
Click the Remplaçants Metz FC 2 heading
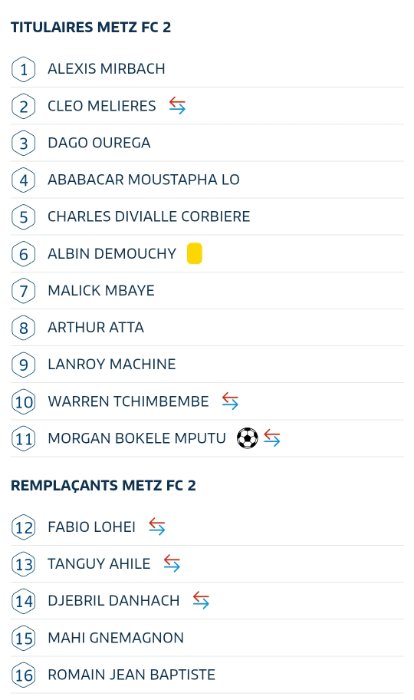point(103,486)
